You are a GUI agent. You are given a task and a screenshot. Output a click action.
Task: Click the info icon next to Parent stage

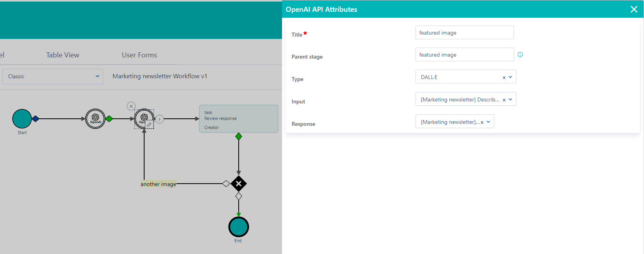520,55
